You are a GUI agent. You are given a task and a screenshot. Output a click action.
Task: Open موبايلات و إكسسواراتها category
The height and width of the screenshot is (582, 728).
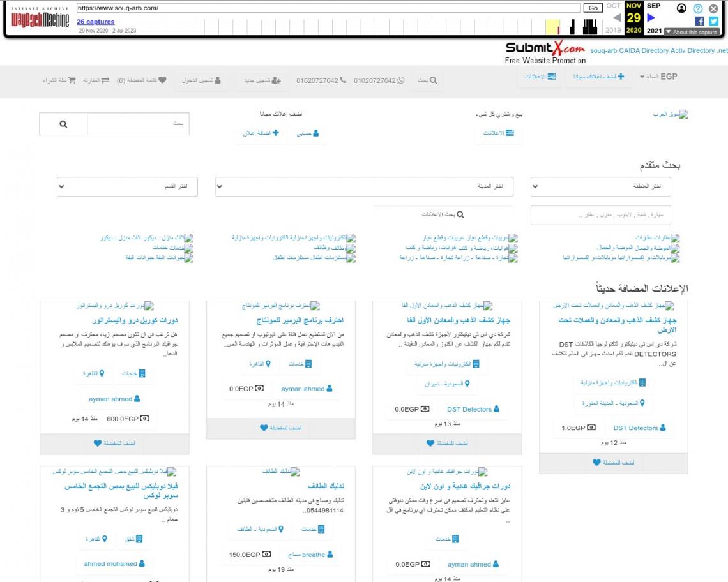point(621,258)
